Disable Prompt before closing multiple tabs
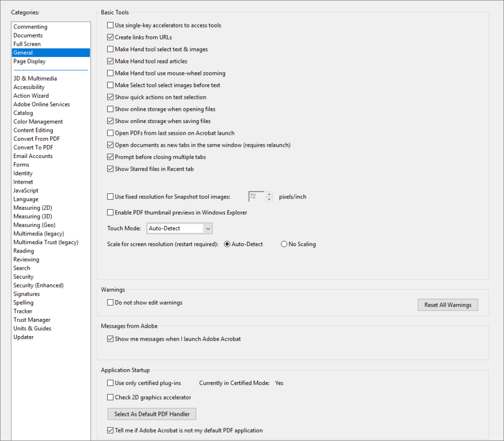504x441 pixels. 110,157
